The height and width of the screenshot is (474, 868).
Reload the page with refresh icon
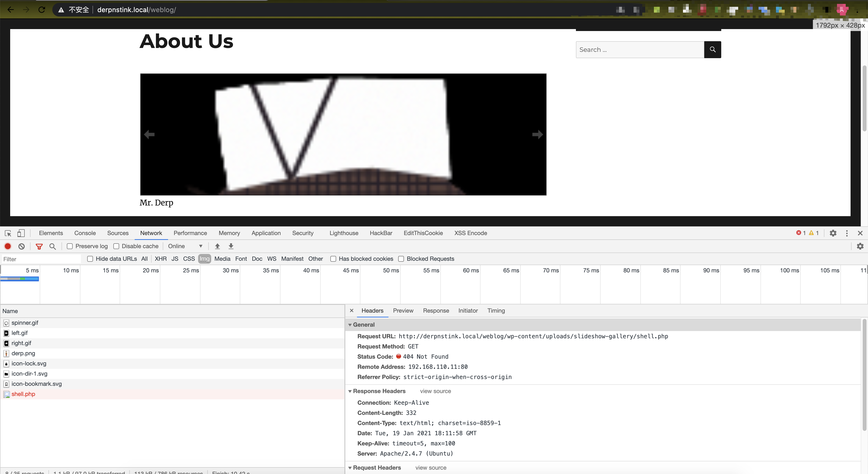[x=41, y=9]
